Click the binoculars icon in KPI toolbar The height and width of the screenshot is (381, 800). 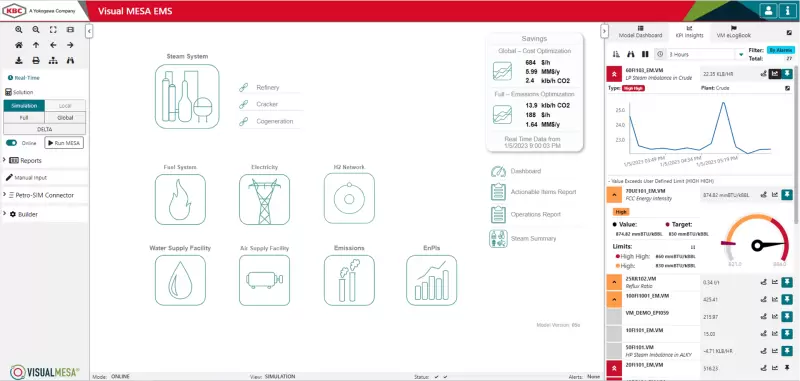631,54
